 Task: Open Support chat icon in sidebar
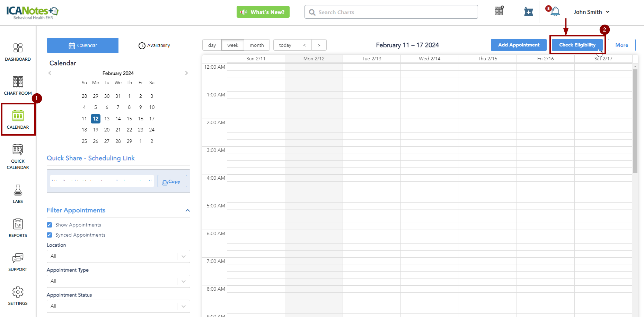coord(18,262)
